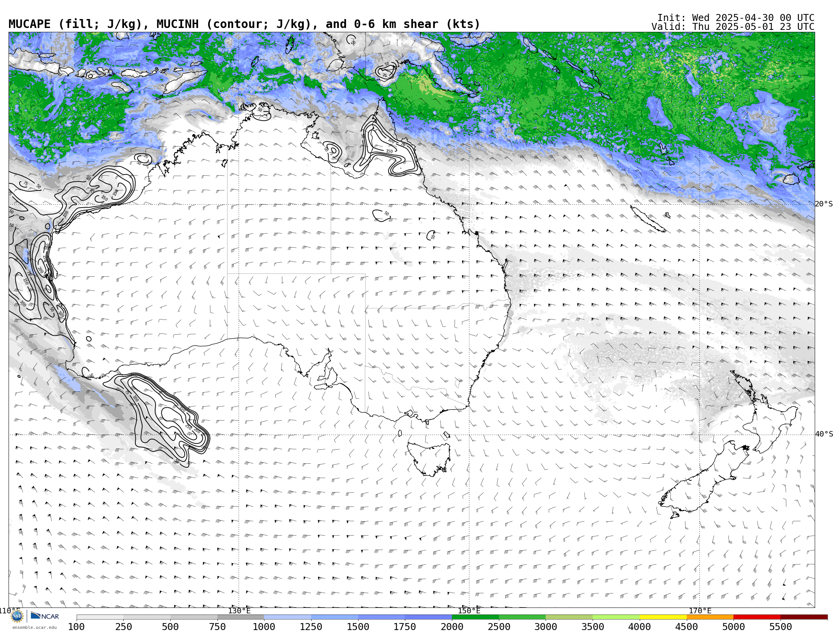840x632 pixels.
Task: Select the Init Wed 2025-04-30 00 UTC text
Action: coord(736,18)
